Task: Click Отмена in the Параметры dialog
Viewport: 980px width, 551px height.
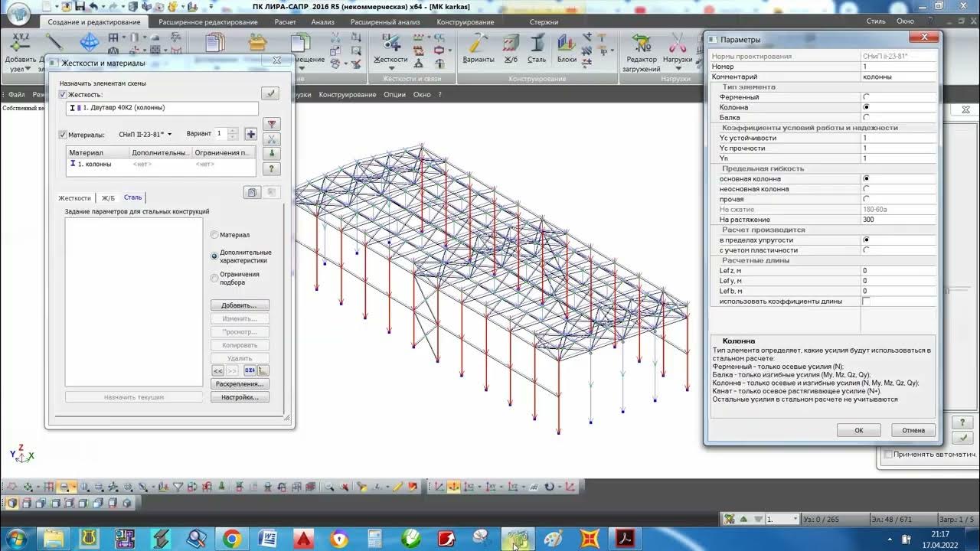Action: click(913, 430)
